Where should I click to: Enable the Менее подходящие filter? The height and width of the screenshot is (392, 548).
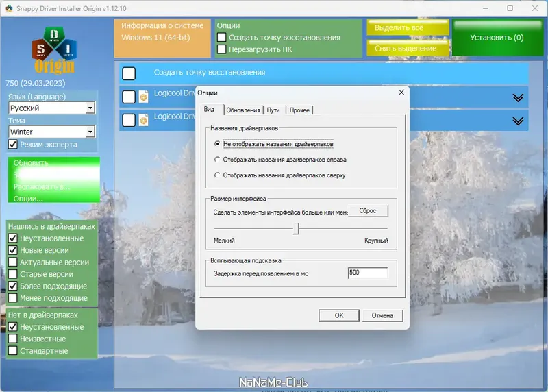[x=13, y=297]
